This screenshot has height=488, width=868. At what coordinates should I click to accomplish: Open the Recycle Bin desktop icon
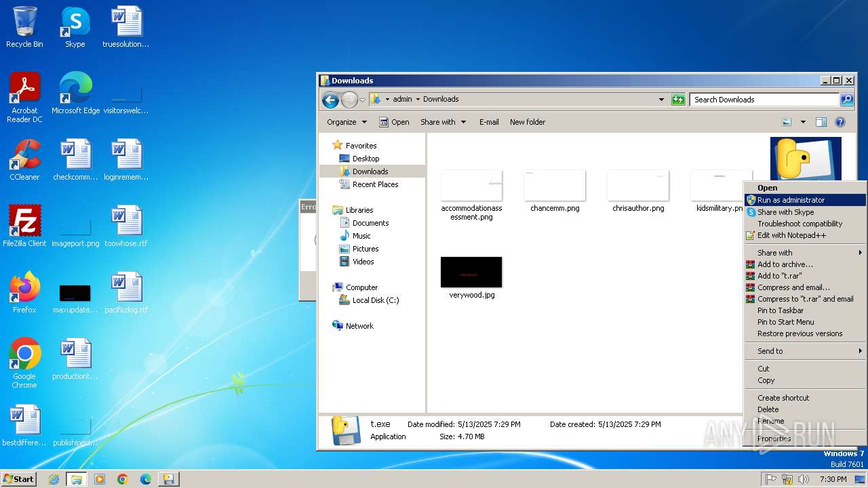click(x=24, y=27)
